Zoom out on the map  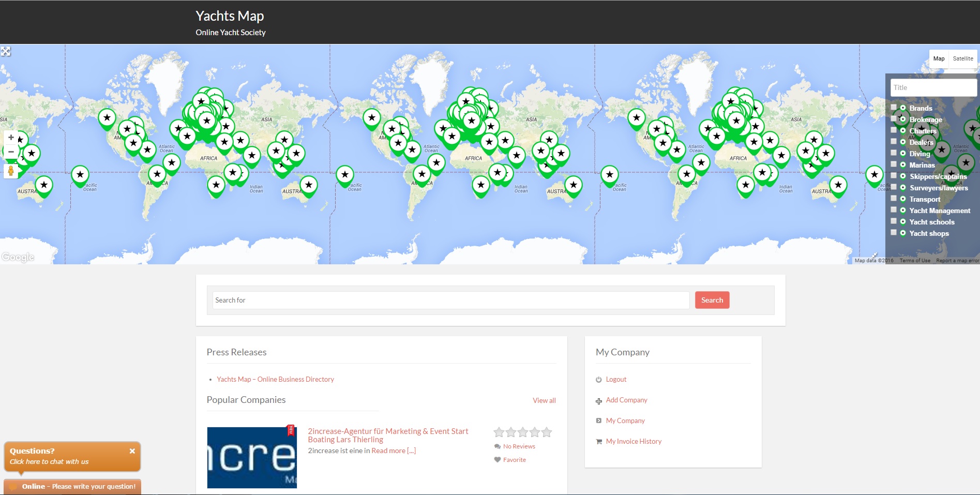tap(11, 152)
